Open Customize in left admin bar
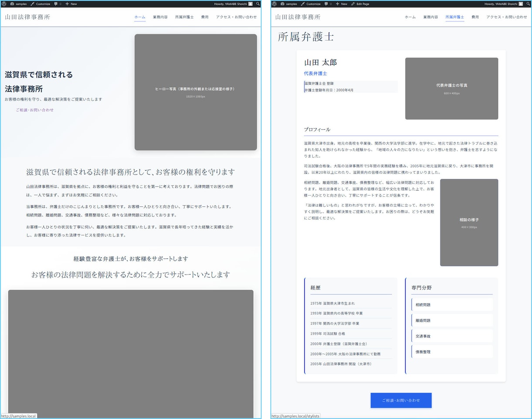532x419 pixels. pyautogui.click(x=40, y=3)
